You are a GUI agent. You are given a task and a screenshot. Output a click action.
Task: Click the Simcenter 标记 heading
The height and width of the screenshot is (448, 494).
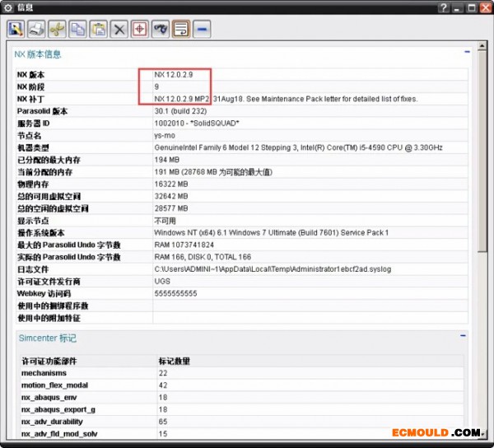coord(48,338)
